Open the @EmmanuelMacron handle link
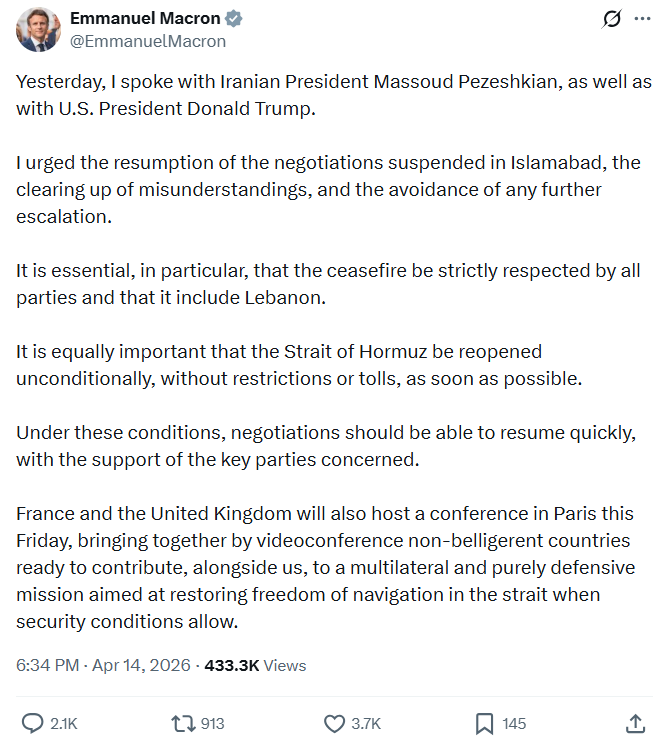The height and width of the screenshot is (744, 668). click(x=147, y=41)
